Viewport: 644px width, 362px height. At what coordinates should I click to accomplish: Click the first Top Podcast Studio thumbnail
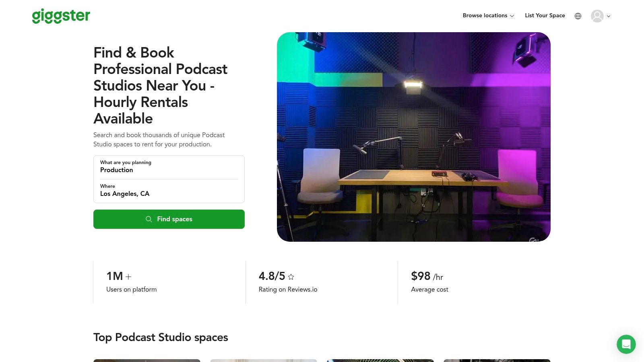(147, 361)
